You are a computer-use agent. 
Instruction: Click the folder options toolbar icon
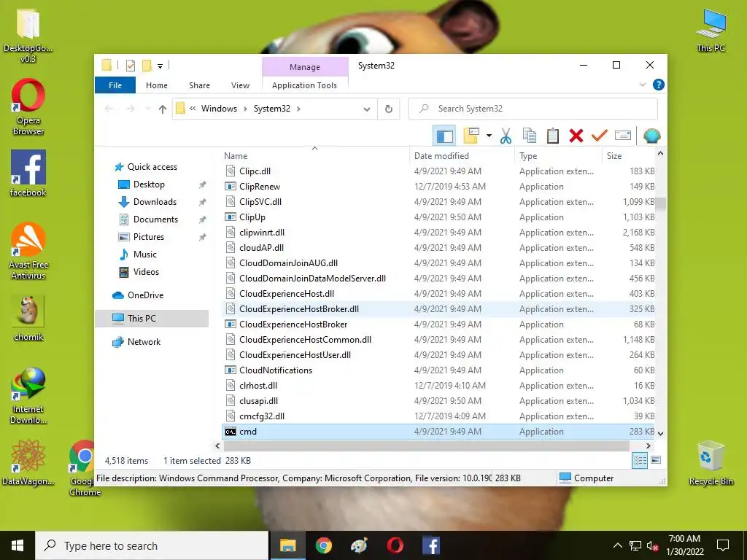click(471, 136)
